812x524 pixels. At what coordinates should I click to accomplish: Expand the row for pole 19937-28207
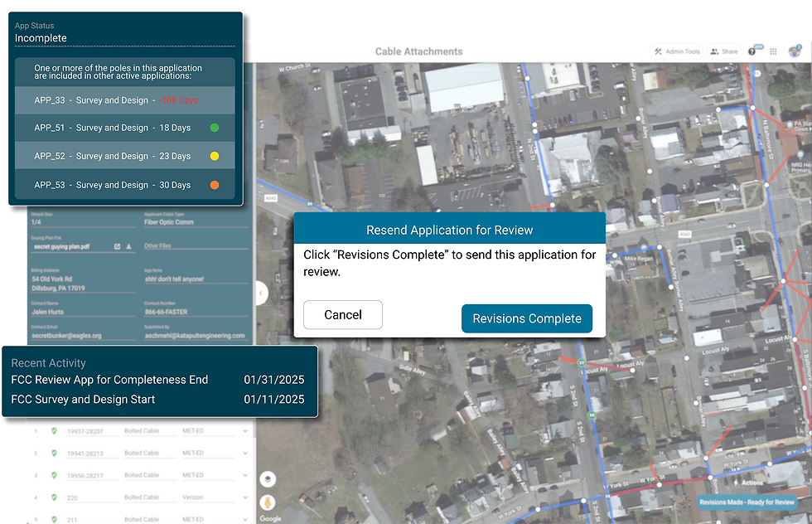(245, 431)
